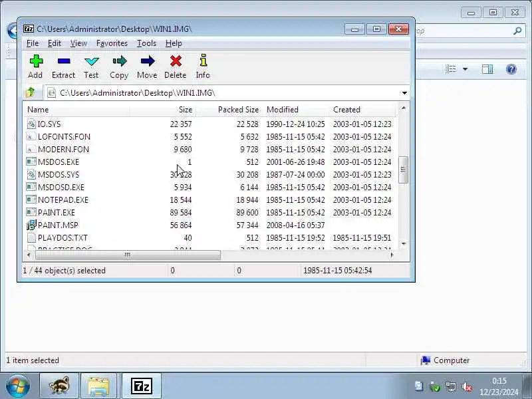
Task: Sort by the Name column header
Action: [76, 110]
